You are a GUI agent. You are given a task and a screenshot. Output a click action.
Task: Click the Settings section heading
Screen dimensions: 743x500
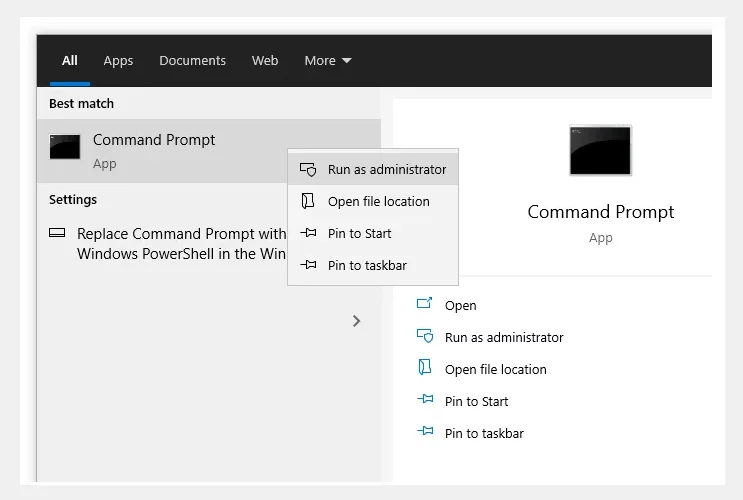click(x=73, y=200)
